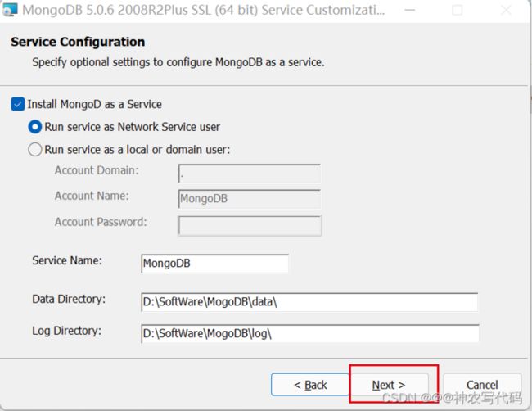532x411 pixels.
Task: Click the Data Directory label
Action: click(x=69, y=299)
